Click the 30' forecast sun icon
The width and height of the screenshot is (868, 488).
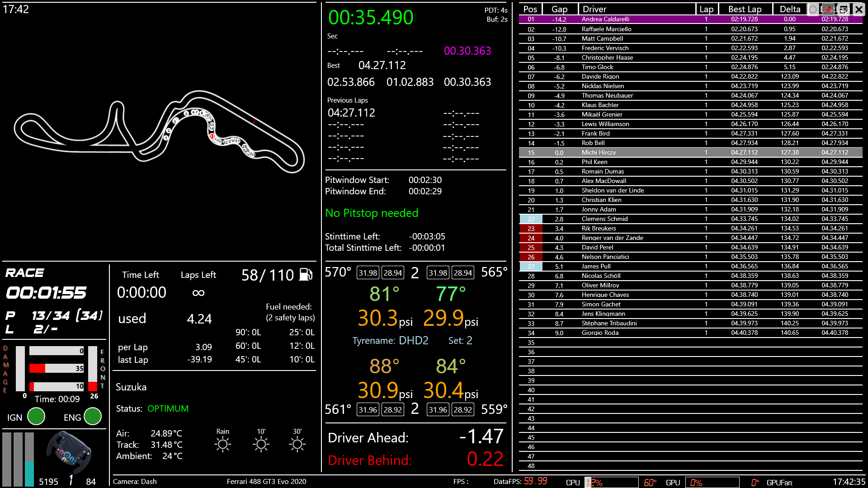click(x=297, y=445)
